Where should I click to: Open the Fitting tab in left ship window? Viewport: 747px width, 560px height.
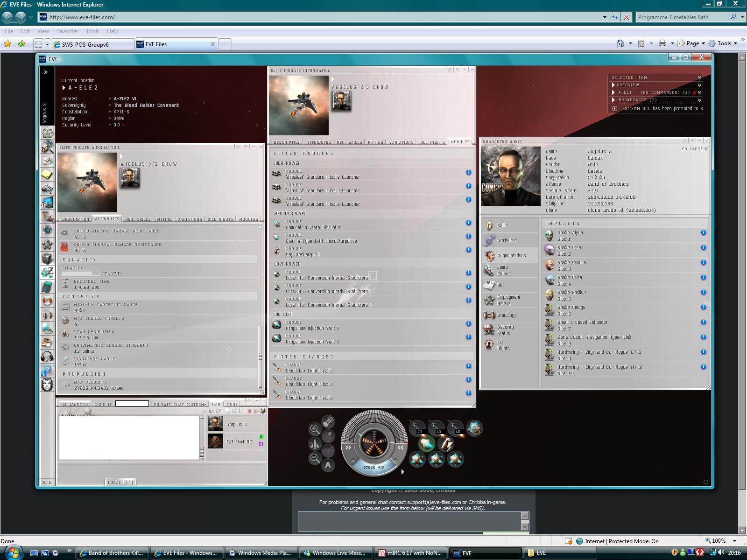[163, 219]
